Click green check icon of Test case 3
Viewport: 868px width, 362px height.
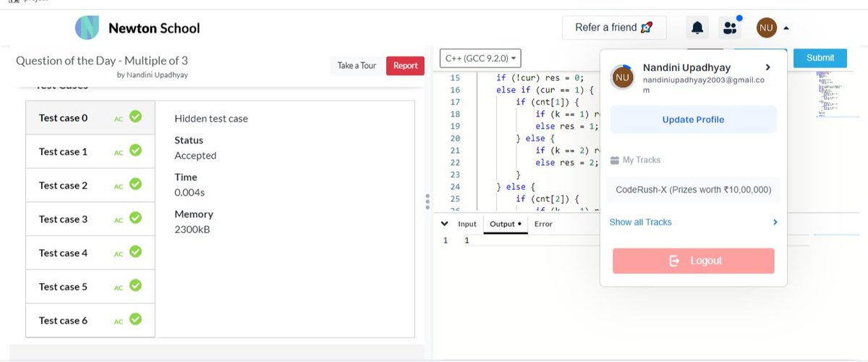(135, 218)
